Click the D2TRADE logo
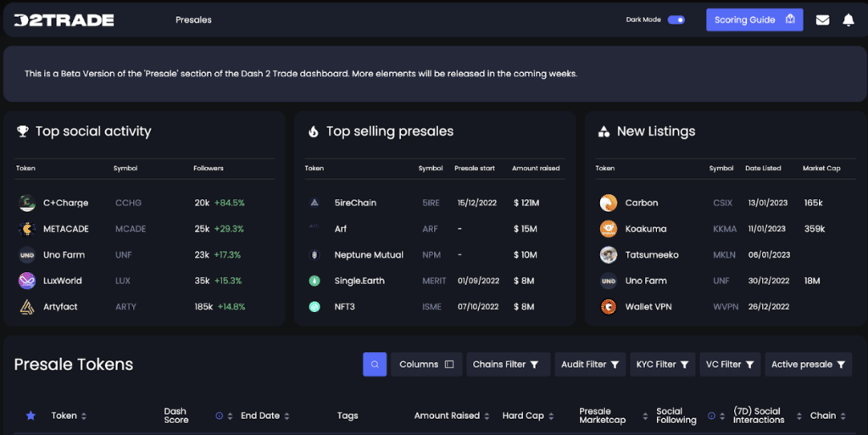This screenshot has height=435, width=868. pos(64,20)
